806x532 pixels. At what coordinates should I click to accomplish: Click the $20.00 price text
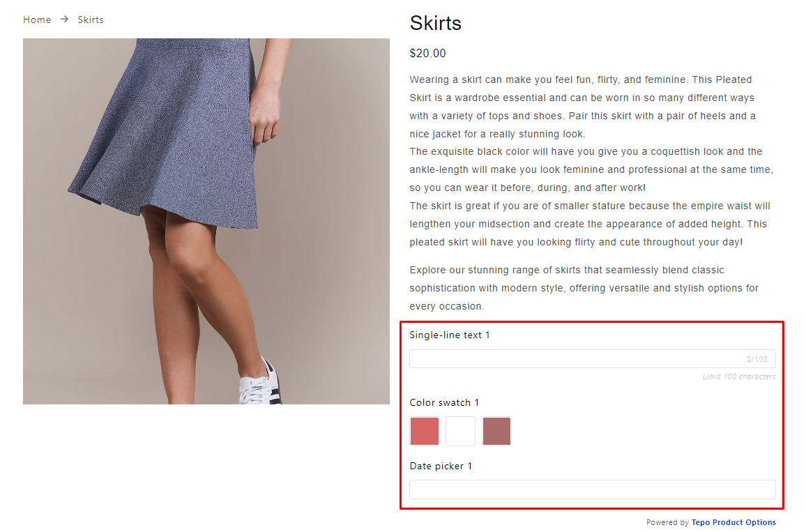pyautogui.click(x=427, y=54)
